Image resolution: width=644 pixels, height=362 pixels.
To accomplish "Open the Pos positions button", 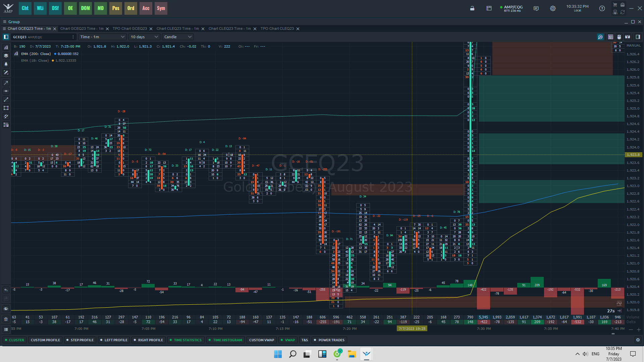I will coord(116,8).
